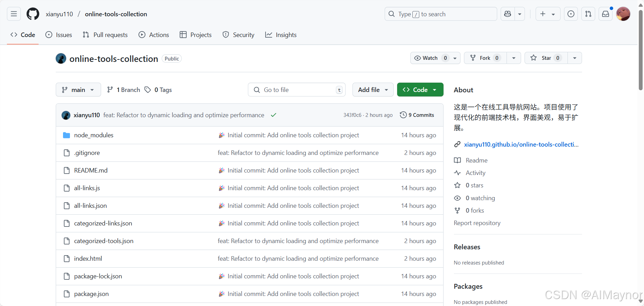
Task: Open the Security tab
Action: [x=238, y=35]
